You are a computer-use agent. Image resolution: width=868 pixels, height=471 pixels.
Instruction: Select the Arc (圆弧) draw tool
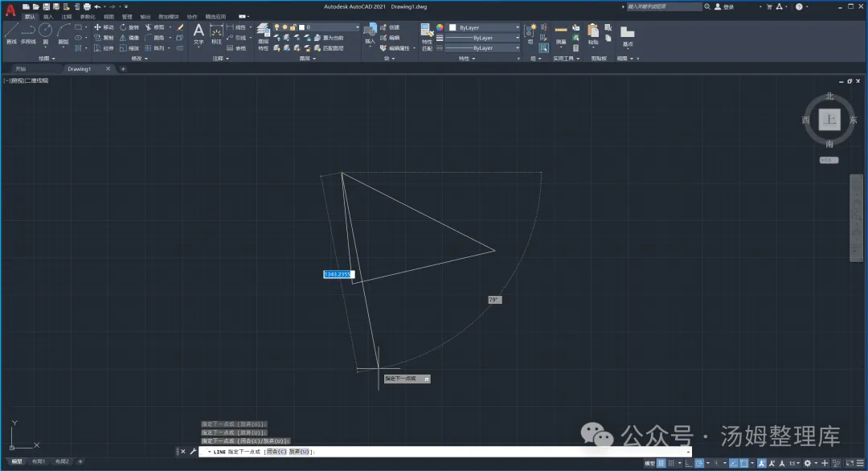(x=63, y=34)
